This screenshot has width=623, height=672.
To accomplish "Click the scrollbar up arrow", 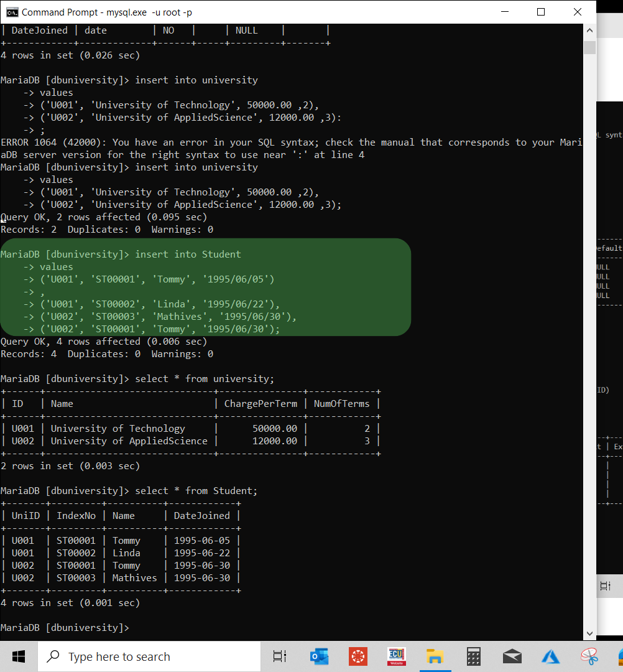I will pos(589,29).
